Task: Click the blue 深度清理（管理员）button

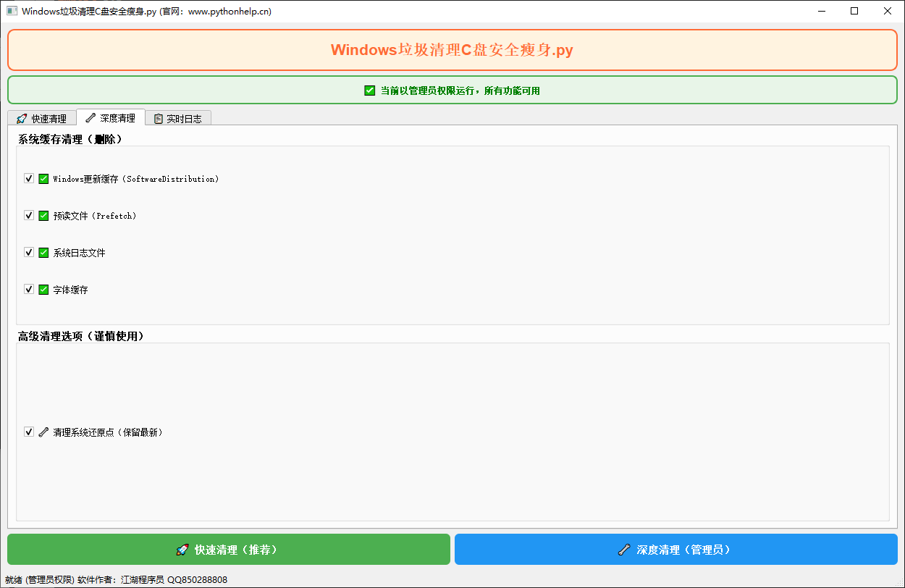Action: point(675,549)
